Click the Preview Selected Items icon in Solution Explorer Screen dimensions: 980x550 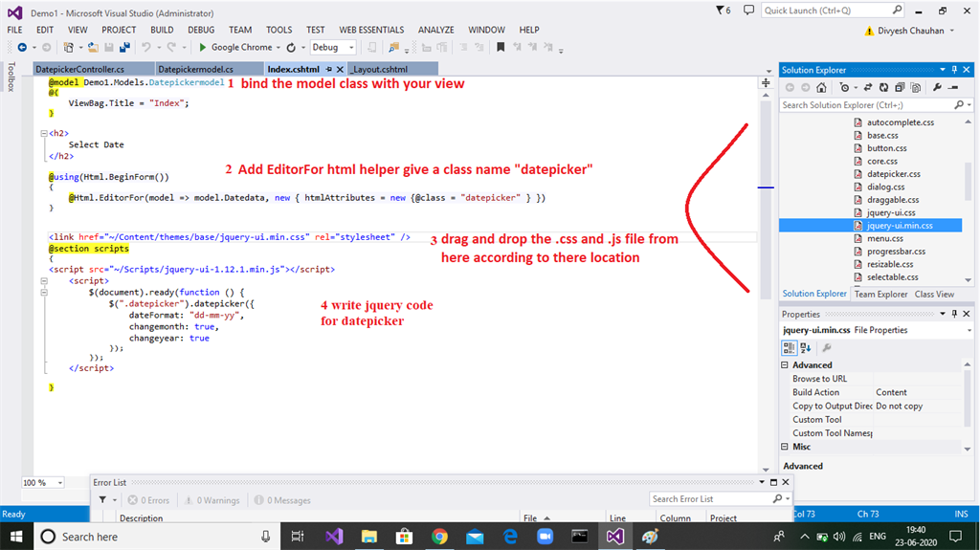pyautogui.click(x=953, y=87)
